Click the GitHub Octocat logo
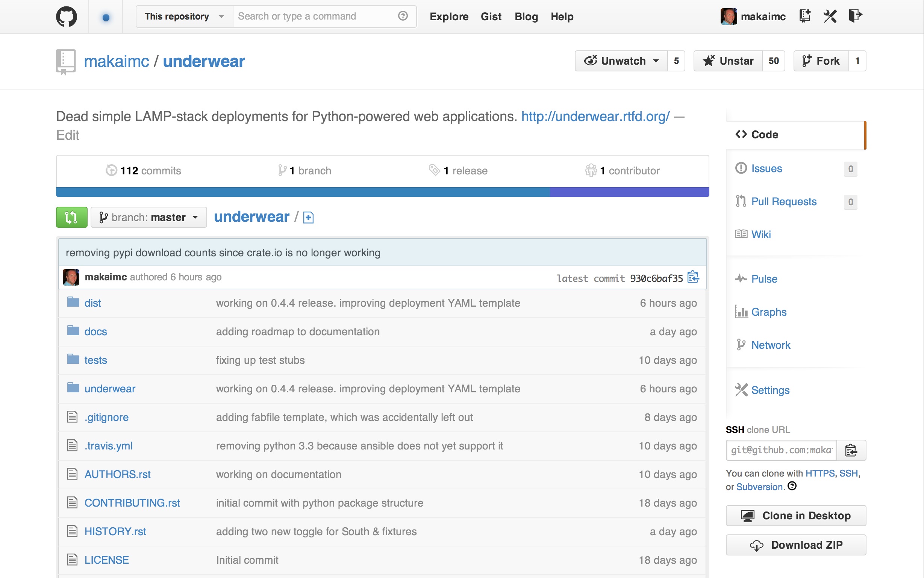 pos(67,17)
